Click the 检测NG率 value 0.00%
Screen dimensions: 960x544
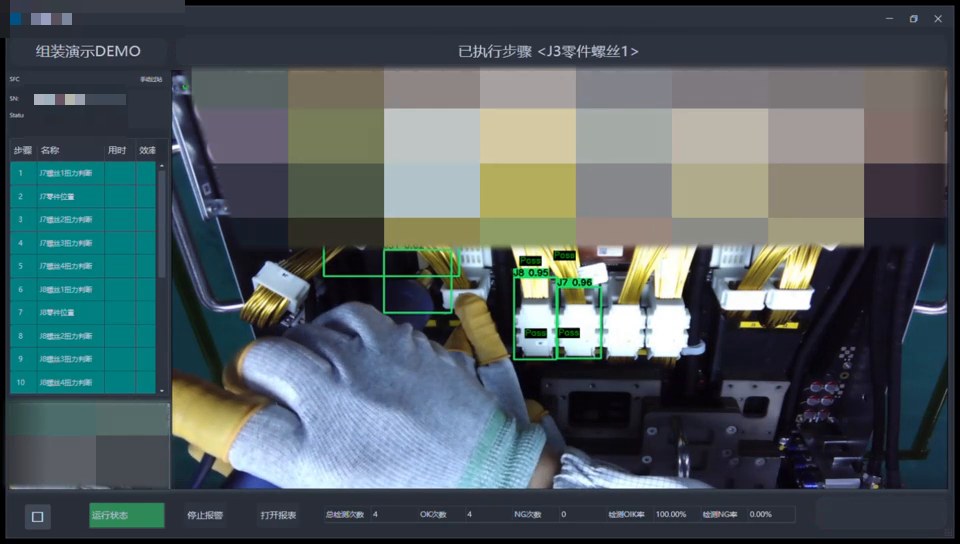point(760,515)
